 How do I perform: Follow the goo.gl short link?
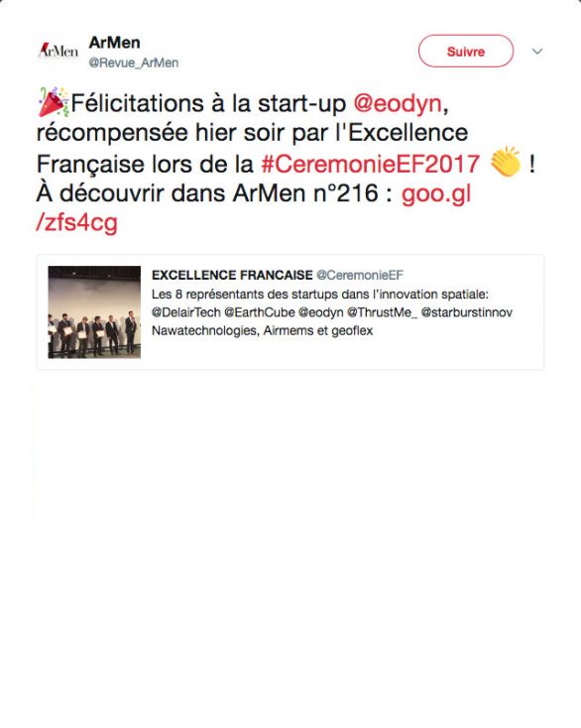[436, 193]
